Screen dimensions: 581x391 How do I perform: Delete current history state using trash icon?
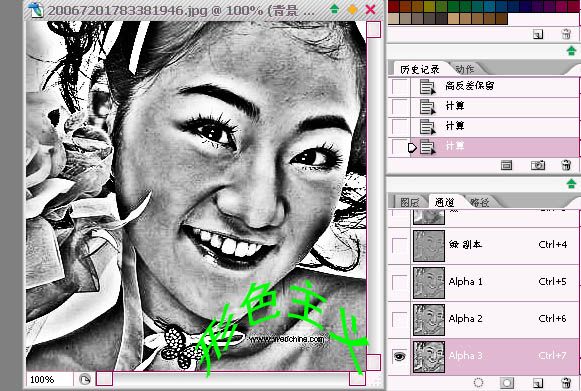566,165
